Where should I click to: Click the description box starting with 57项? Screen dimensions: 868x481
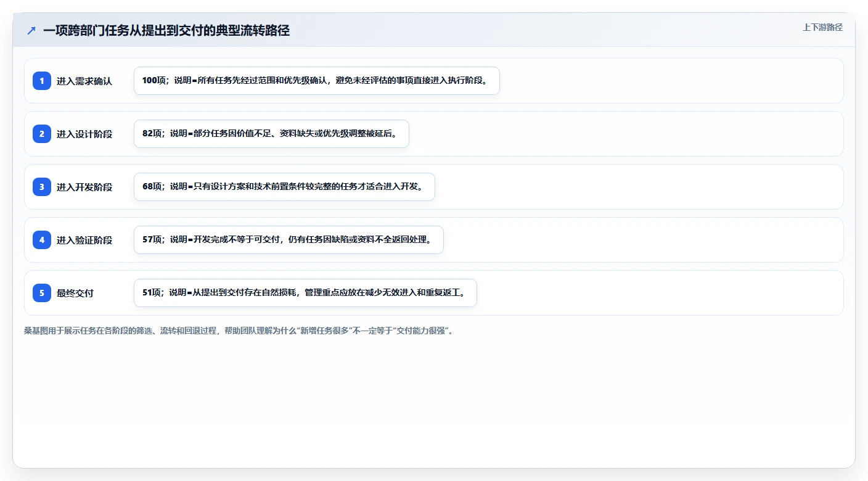coord(289,240)
